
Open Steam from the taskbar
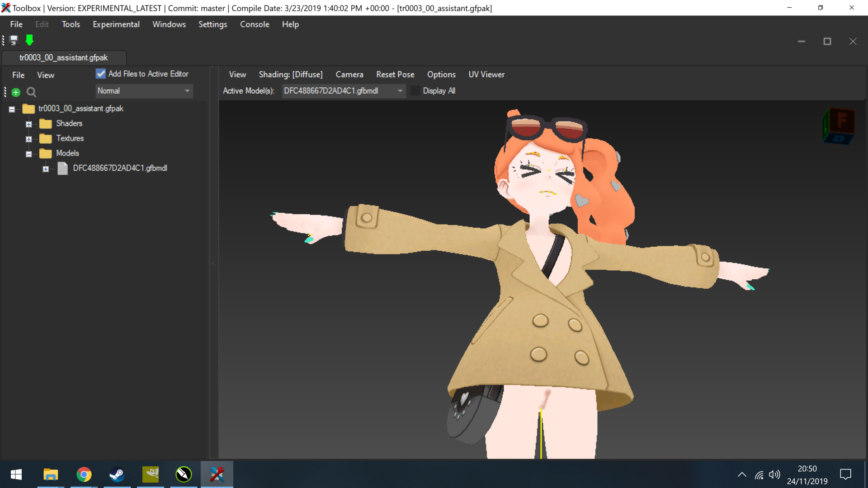pos(117,474)
